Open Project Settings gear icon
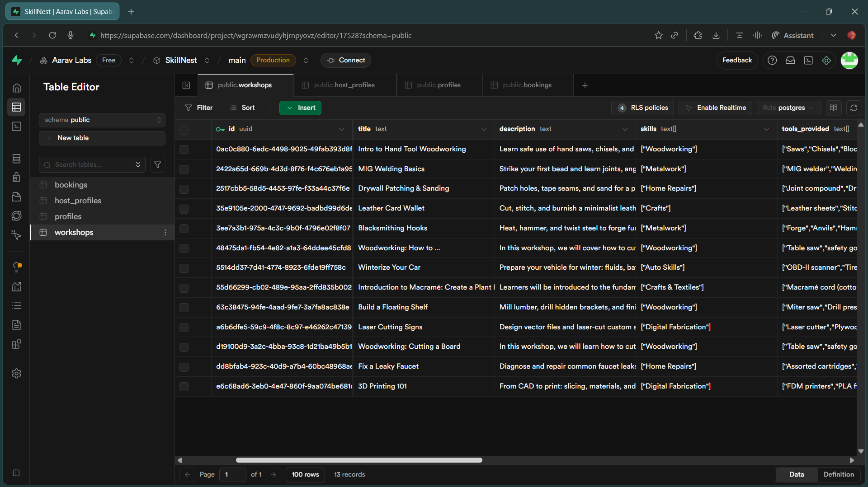Viewport: 868px width, 487px height. tap(17, 374)
